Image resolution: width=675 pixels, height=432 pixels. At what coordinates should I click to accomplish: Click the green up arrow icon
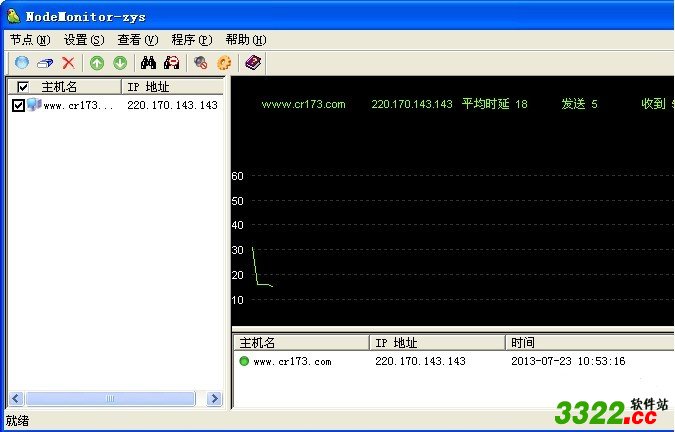click(x=97, y=63)
